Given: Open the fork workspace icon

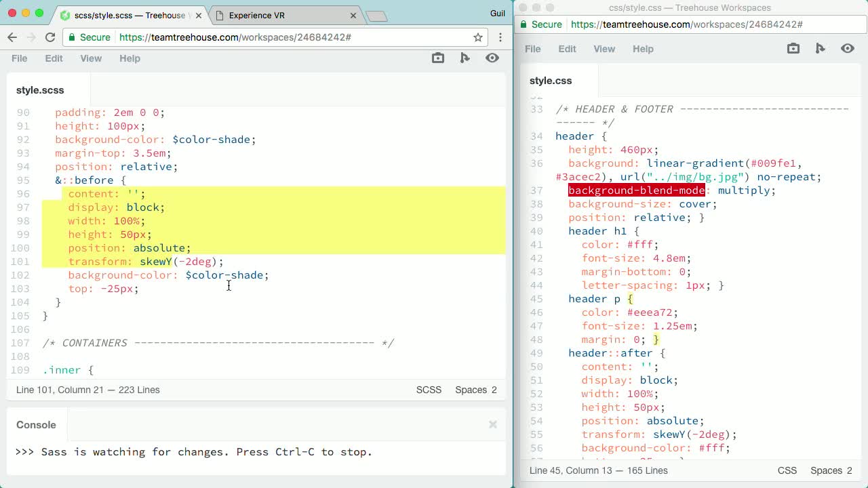Looking at the screenshot, I should click(465, 58).
